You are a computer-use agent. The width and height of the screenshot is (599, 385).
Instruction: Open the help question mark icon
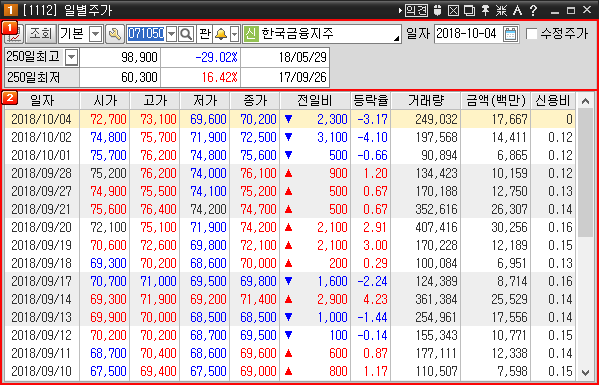533,10
